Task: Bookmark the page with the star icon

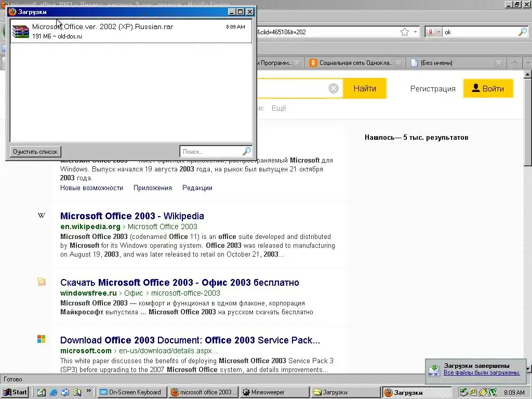Action: [x=404, y=32]
